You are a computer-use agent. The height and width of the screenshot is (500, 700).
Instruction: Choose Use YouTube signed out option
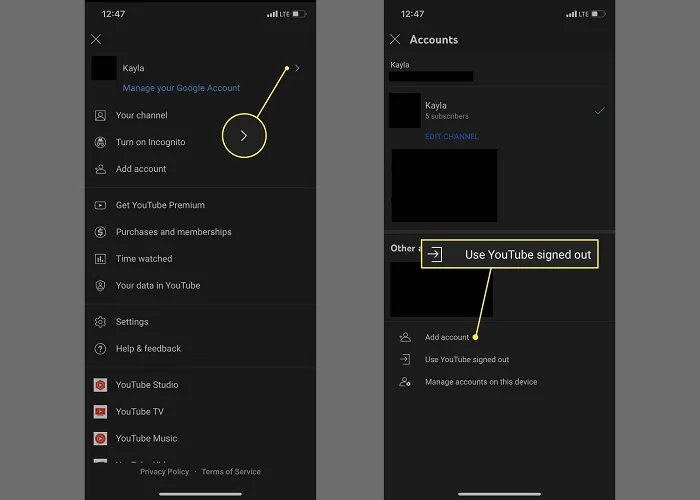pos(467,359)
